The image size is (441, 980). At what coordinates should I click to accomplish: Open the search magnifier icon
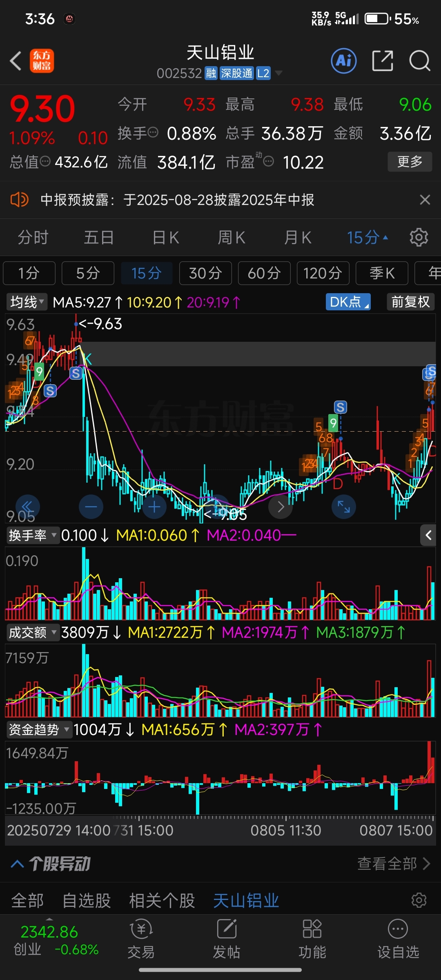click(420, 61)
